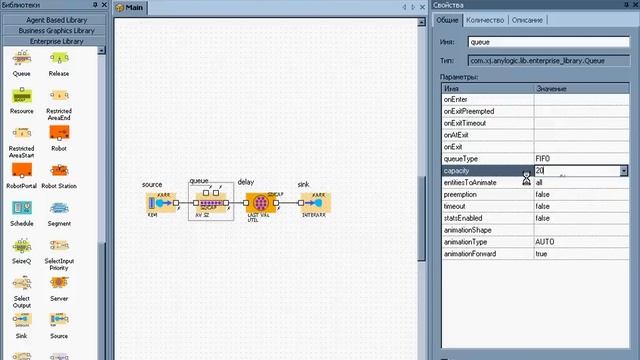Screen dimensions: 640x360
Task: Switch to the Описание properties tab
Action: pos(527,20)
